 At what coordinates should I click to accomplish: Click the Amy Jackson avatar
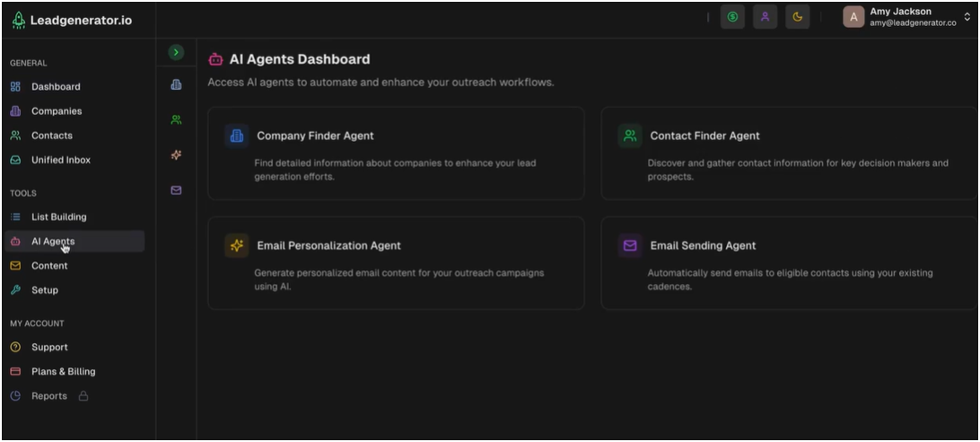click(853, 17)
